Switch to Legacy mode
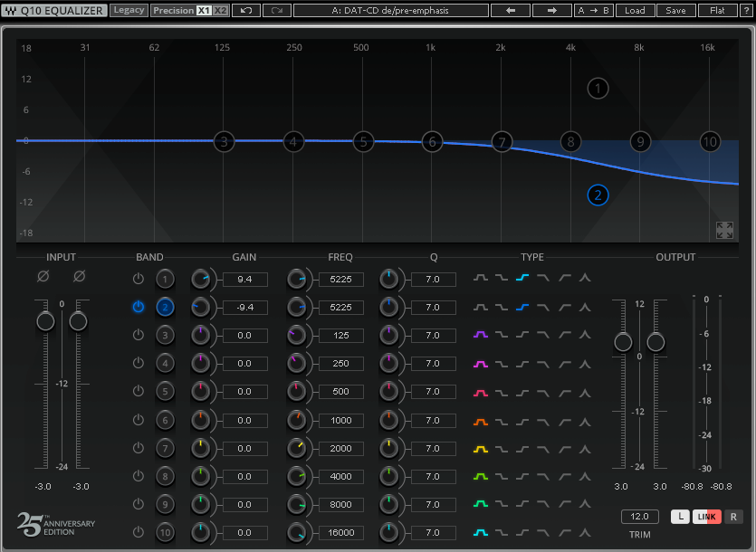The image size is (756, 552). (129, 10)
